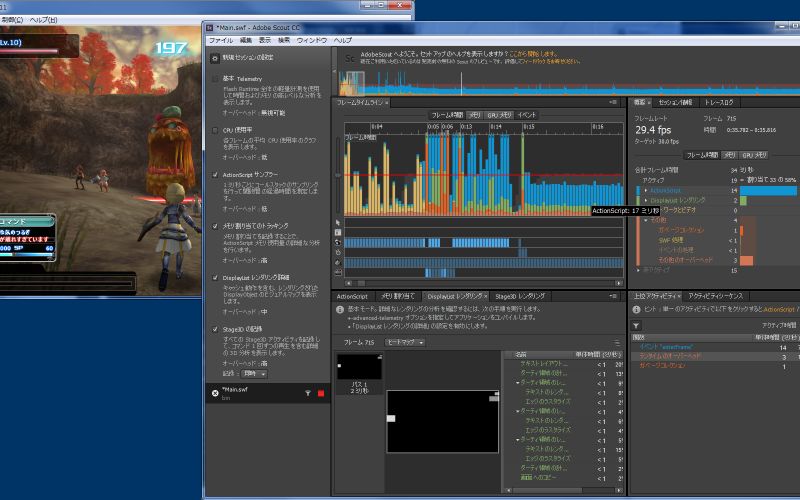Switch to the トレースログ tab
This screenshot has width=800, height=500.
719,102
